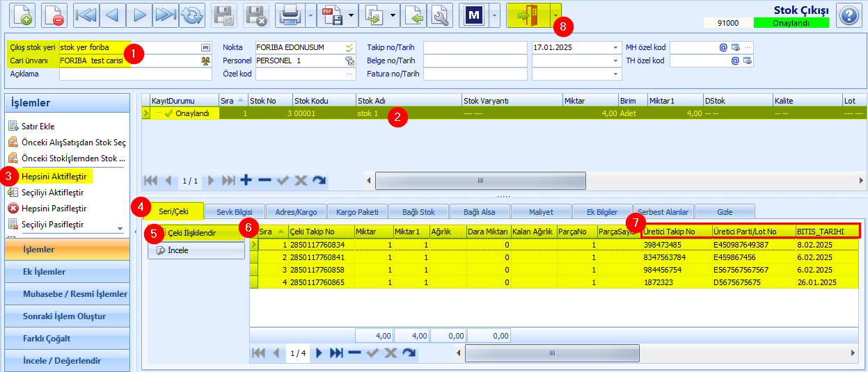This screenshot has width=868, height=372.
Task: Open Muhasebe / Resmi İşlemler sidebar section
Action: [x=67, y=294]
